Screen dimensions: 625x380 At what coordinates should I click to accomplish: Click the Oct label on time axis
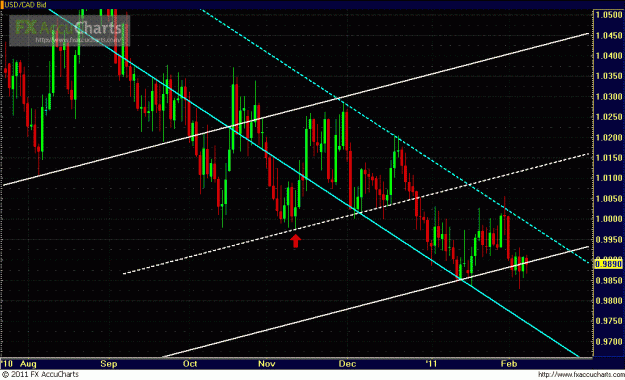[x=190, y=364]
